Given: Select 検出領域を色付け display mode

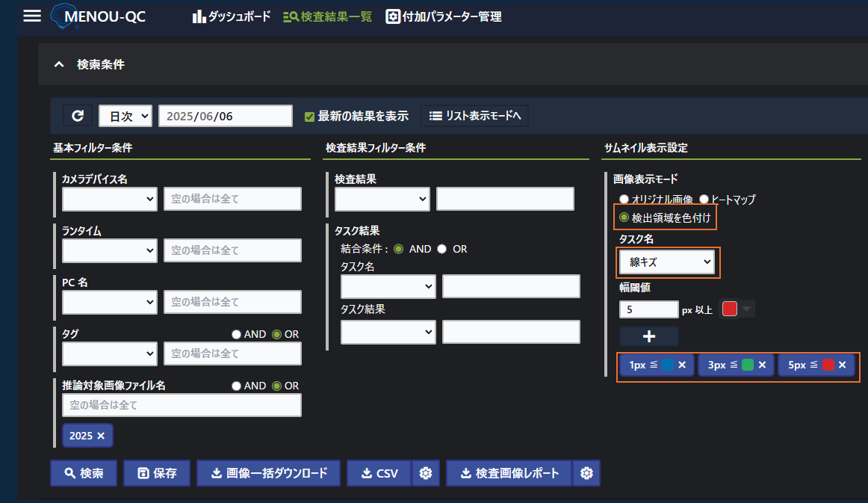Looking at the screenshot, I should (x=624, y=217).
